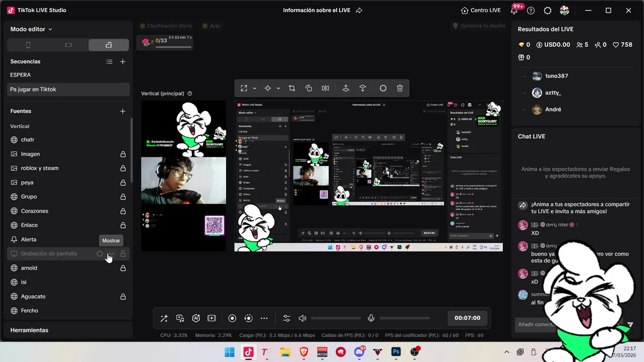Screen dimensions: 644x362
Task: Open Grabación de pantalla source settings
Action: 100,254
